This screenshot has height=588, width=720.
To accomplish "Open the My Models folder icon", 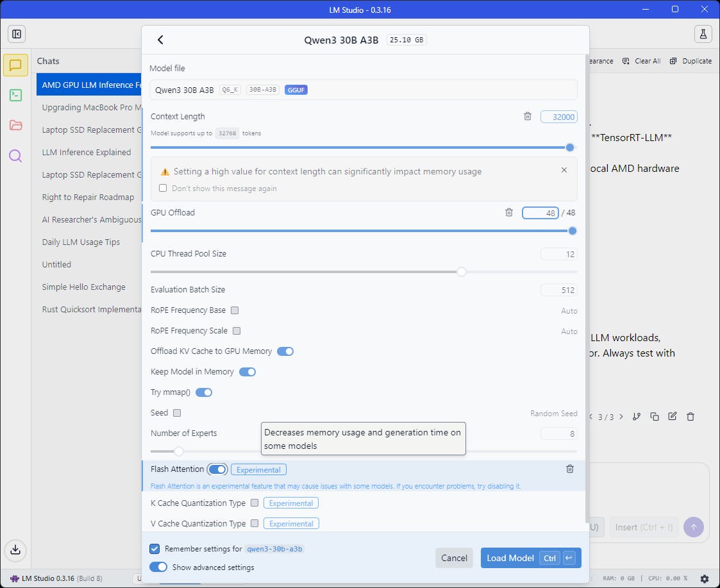I will 15,125.
